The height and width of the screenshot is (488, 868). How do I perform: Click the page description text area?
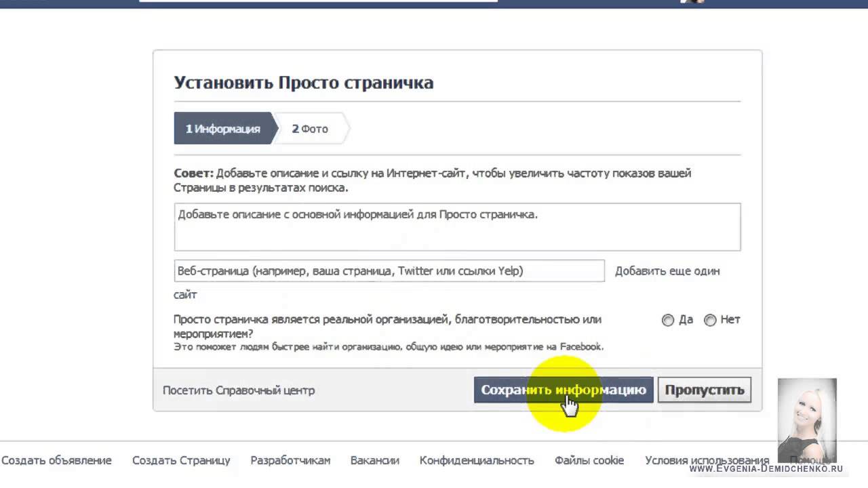pyautogui.click(x=457, y=227)
